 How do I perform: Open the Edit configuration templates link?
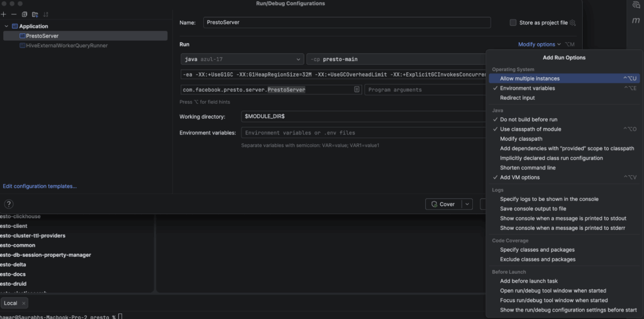pyautogui.click(x=40, y=187)
